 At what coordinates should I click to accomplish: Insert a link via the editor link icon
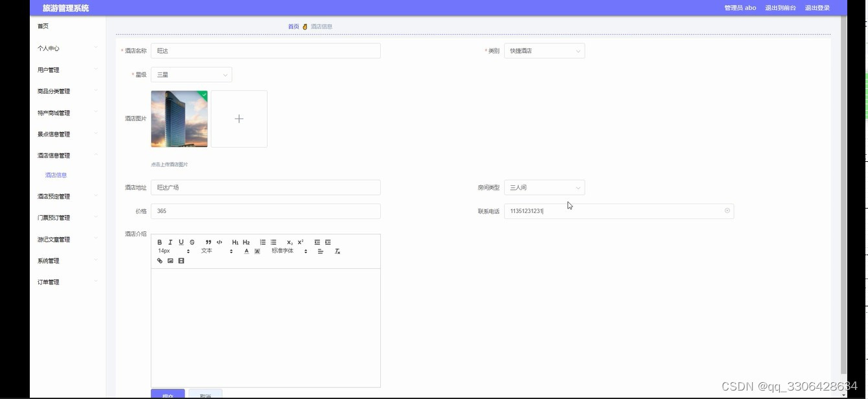159,260
